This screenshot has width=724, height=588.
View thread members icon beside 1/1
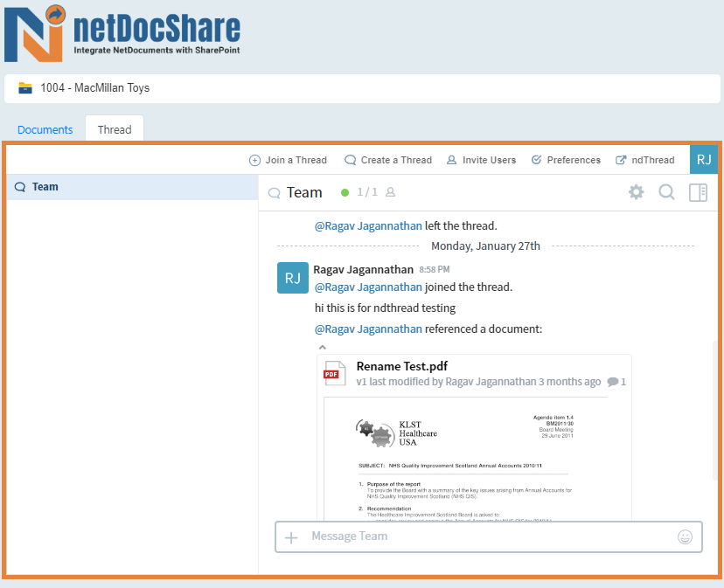tap(391, 192)
